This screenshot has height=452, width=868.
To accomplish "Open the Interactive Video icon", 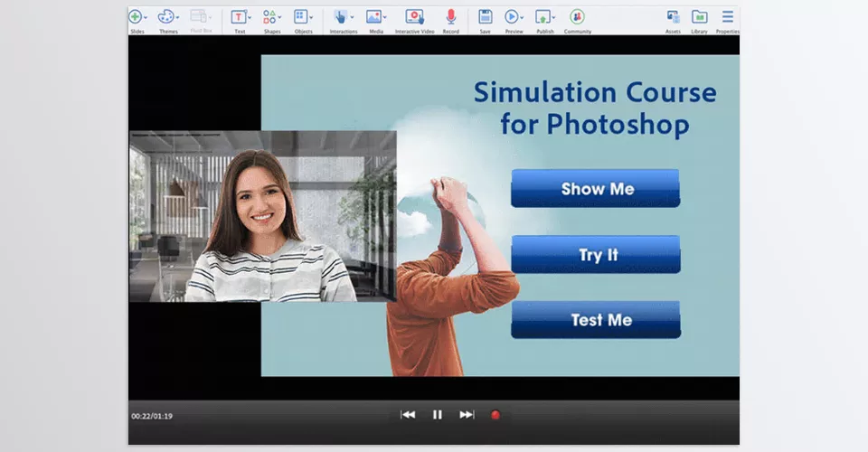I will coord(415,16).
